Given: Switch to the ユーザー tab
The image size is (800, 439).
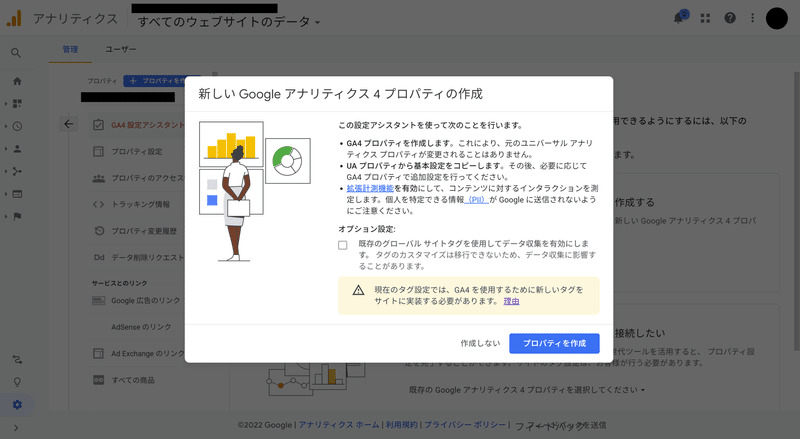Looking at the screenshot, I should pyautogui.click(x=120, y=50).
